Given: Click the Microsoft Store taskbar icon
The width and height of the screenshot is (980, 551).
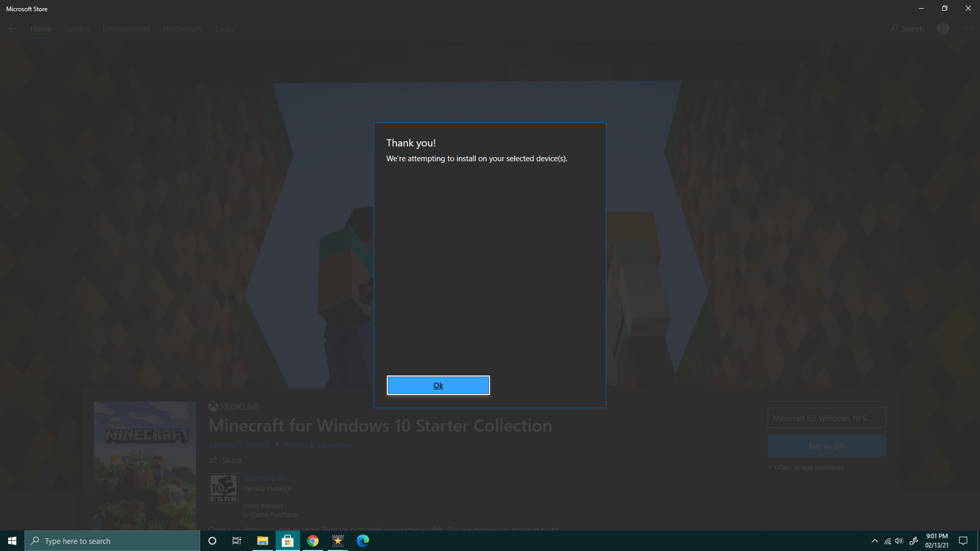Looking at the screenshot, I should (288, 541).
